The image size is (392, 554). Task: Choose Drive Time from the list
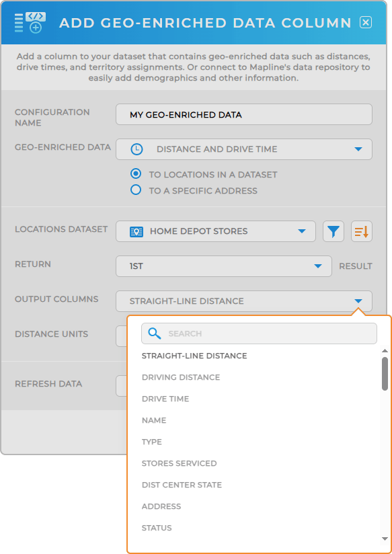[x=165, y=399]
